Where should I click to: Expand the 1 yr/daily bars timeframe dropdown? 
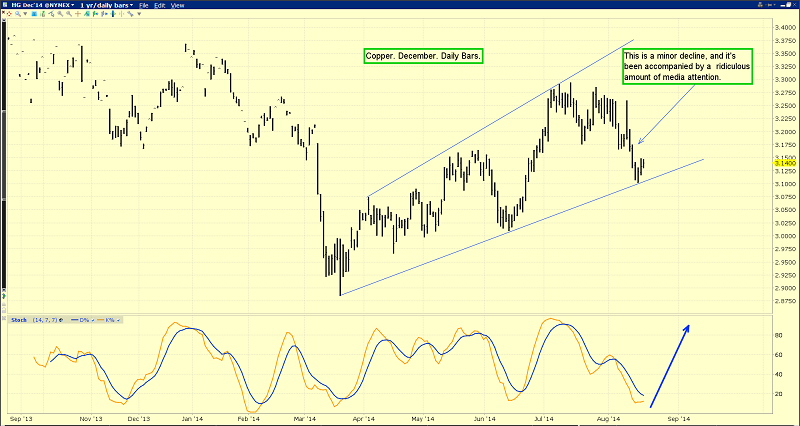103,6
